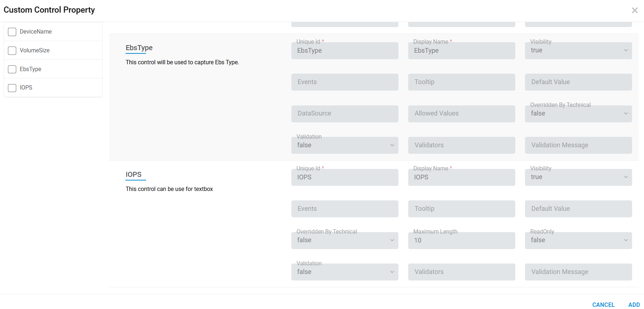The width and height of the screenshot is (644, 309).
Task: Click the CANCEL button
Action: click(x=603, y=305)
